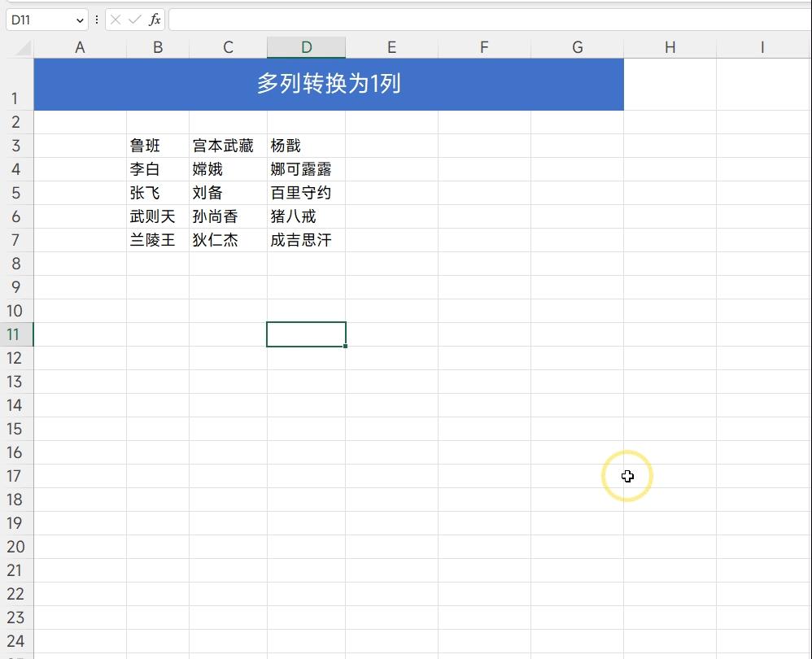Select the cell containing 鲁班

[157, 146]
